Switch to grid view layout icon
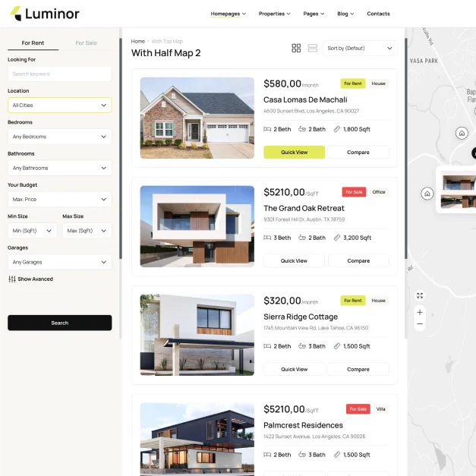The height and width of the screenshot is (476, 476). pos(296,48)
